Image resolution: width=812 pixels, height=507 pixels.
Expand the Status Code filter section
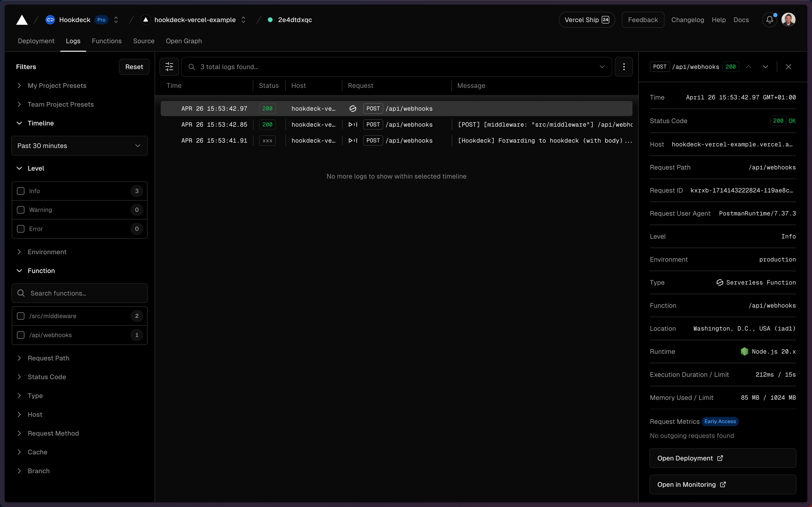click(x=47, y=377)
